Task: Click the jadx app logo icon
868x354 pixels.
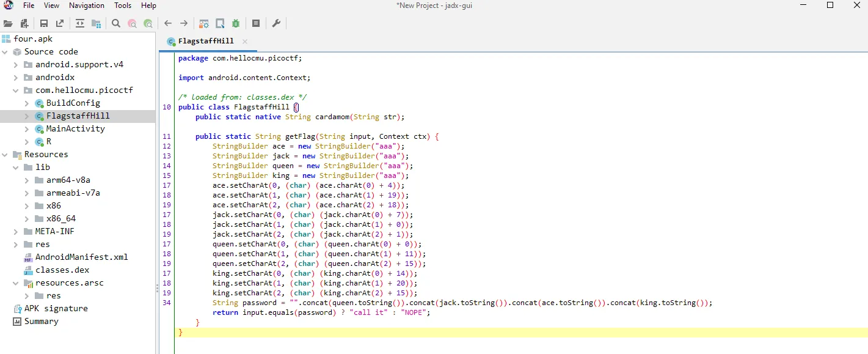Action: point(8,6)
